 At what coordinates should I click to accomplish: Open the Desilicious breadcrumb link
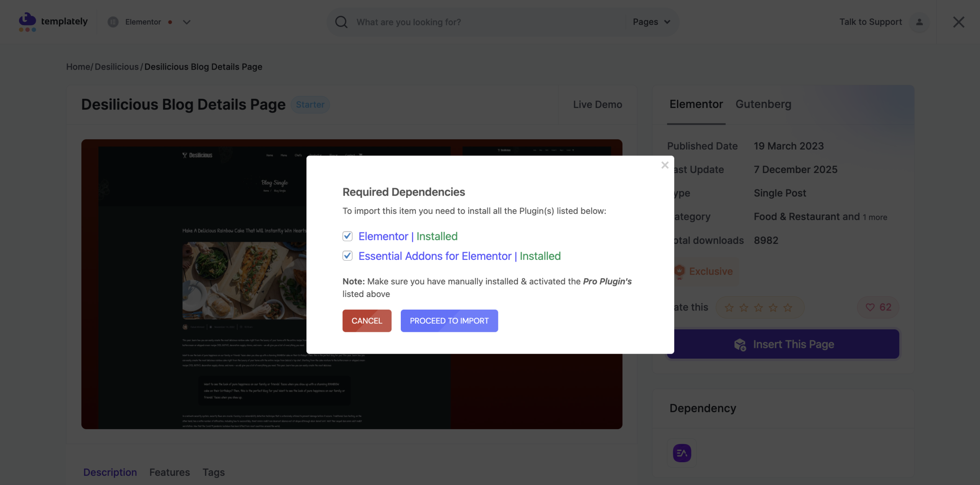tap(116, 67)
